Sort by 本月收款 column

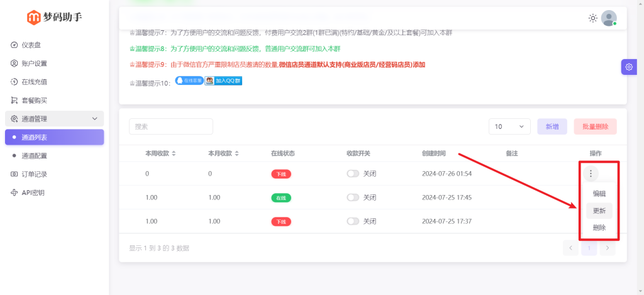point(236,153)
